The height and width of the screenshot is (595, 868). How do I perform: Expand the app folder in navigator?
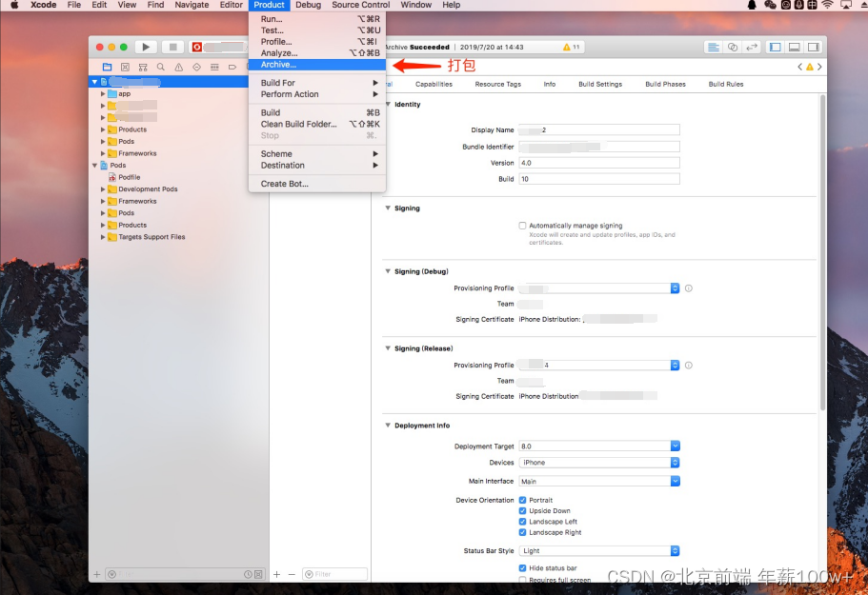(x=103, y=94)
